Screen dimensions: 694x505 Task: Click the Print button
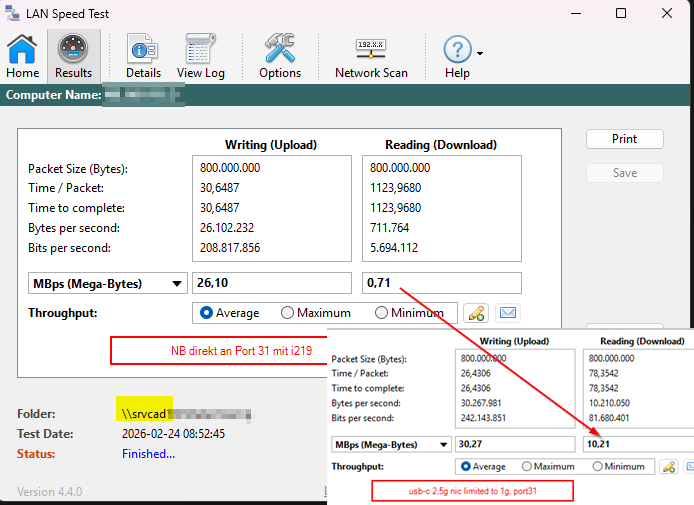coord(625,139)
